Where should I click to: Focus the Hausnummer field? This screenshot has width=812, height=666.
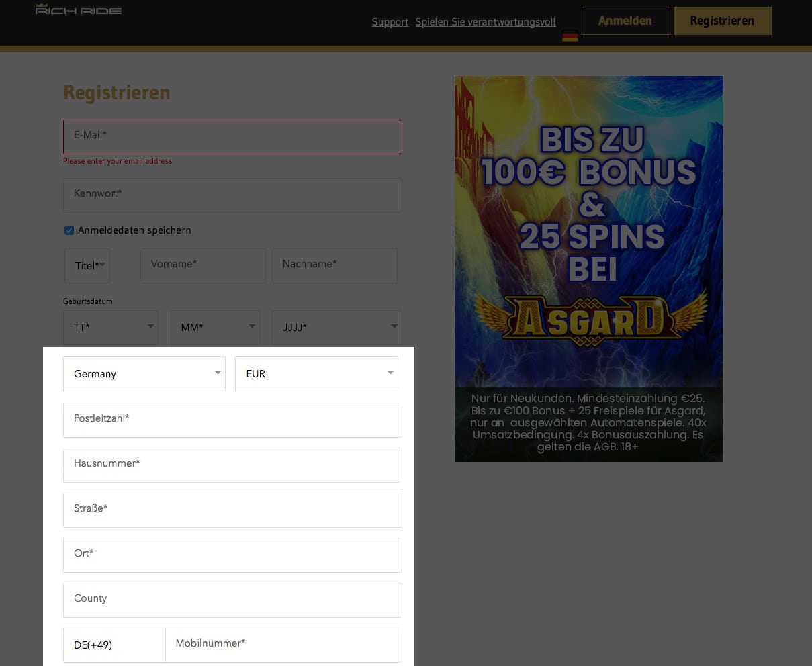point(232,465)
